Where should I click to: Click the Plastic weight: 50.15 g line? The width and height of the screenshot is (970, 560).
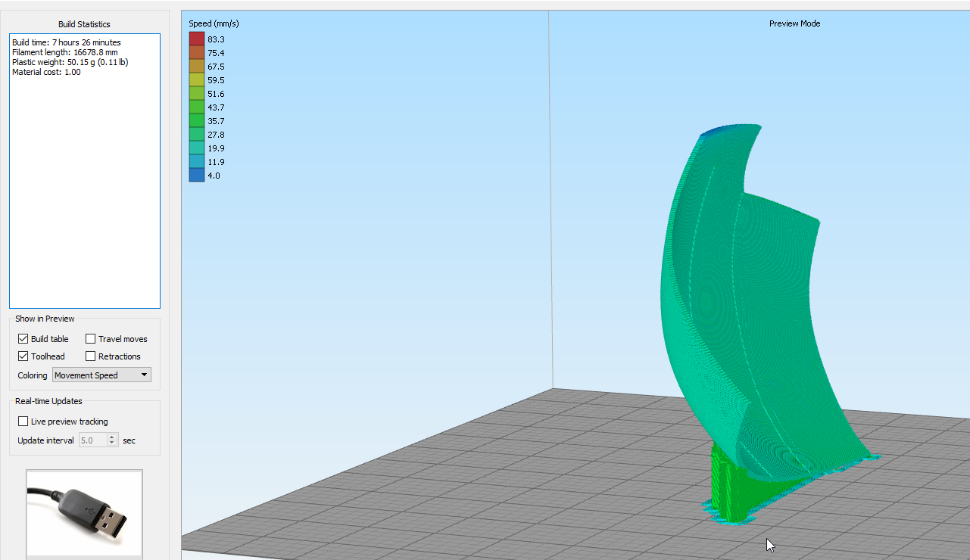(x=70, y=62)
